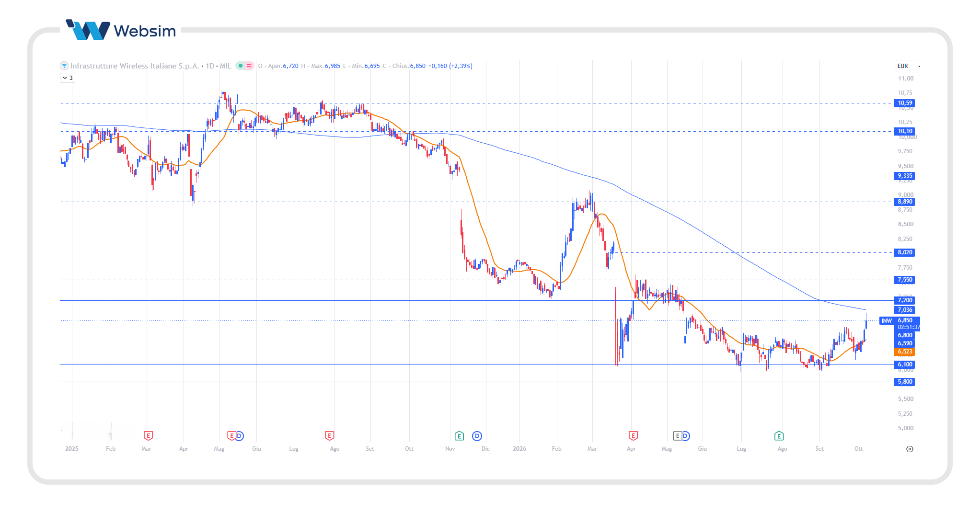Open the green E earnings marker in November
980x512 pixels.
[x=459, y=436]
